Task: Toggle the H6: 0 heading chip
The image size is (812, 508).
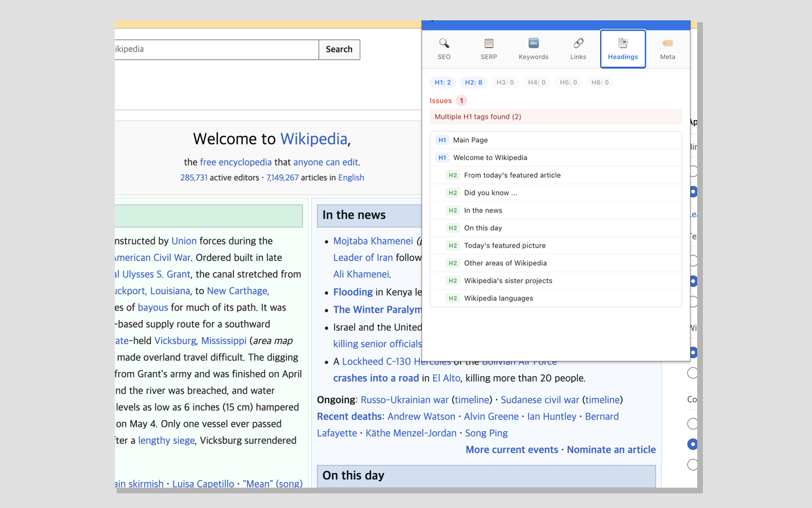Action: (599, 82)
